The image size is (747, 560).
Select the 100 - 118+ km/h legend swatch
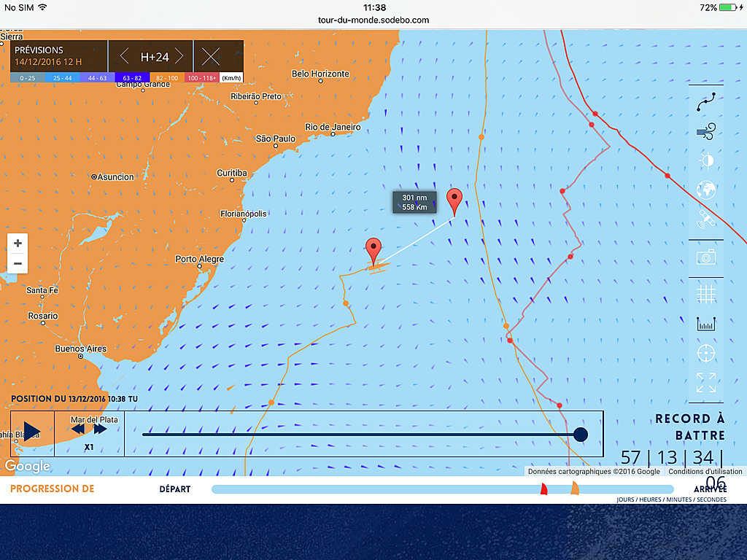click(202, 78)
